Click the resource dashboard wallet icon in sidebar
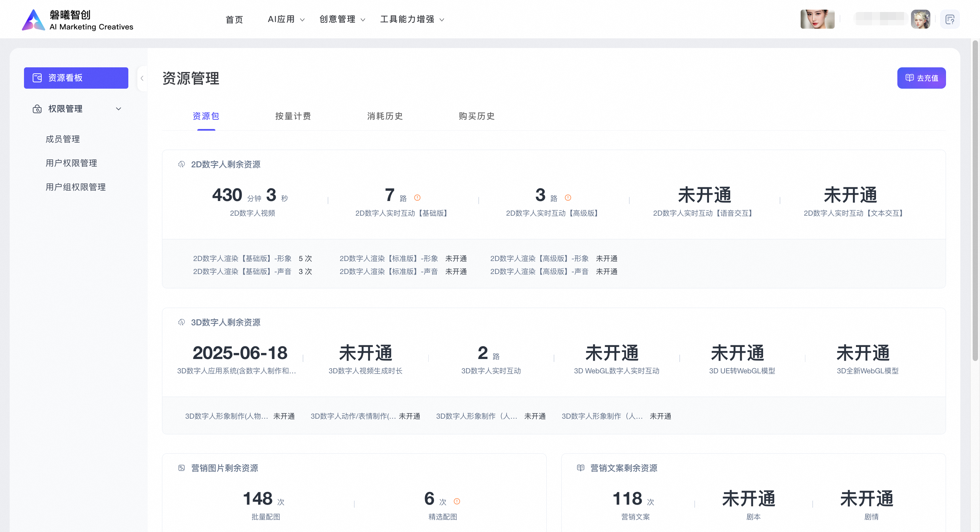This screenshot has width=980, height=532. (x=37, y=78)
